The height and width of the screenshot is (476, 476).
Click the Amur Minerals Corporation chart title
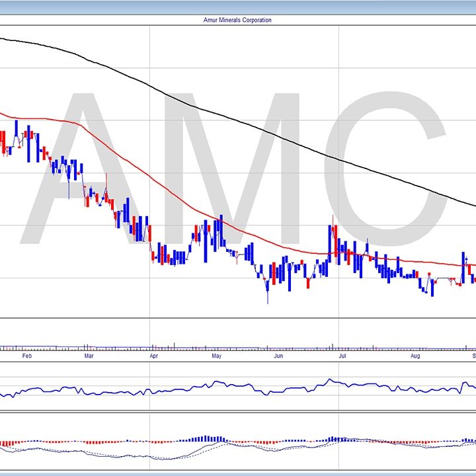click(x=237, y=20)
